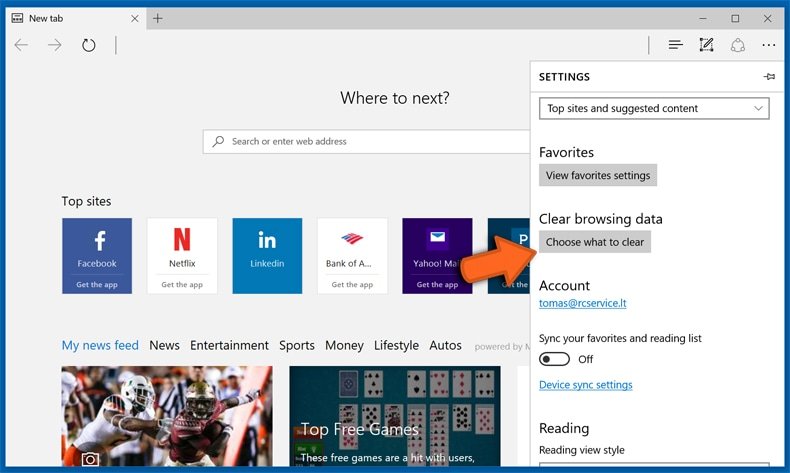790x473 pixels.
Task: Click View favorites settings button
Action: tap(598, 175)
